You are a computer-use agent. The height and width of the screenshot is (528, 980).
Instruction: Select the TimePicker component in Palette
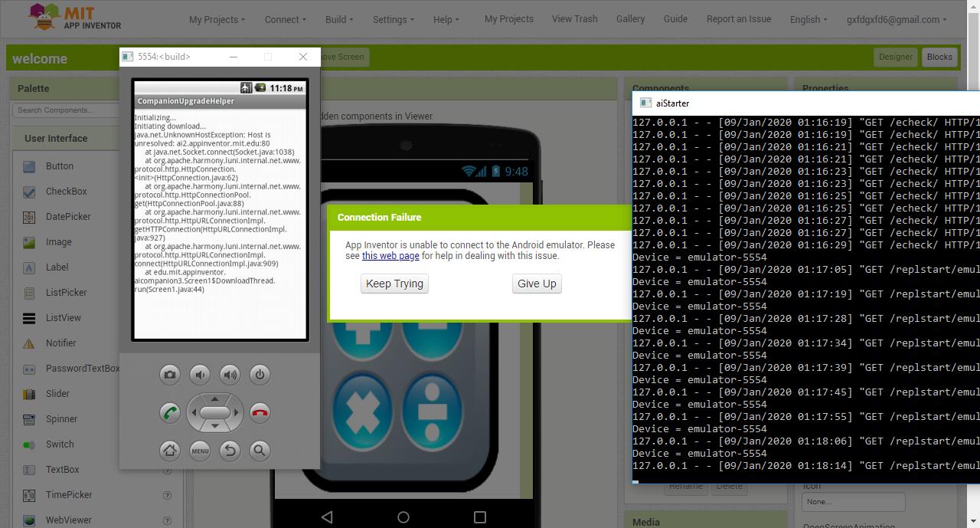tap(68, 495)
